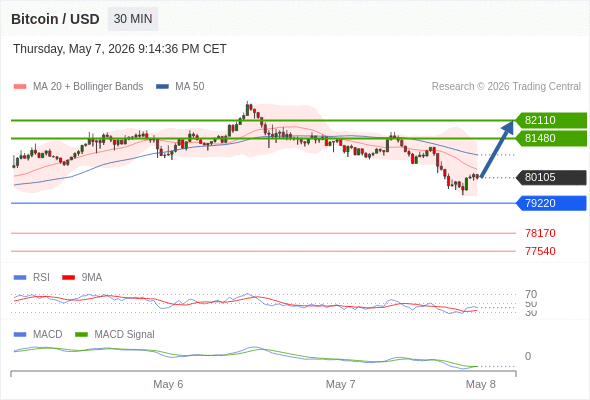Click the Trading Central research credit
The width and height of the screenshot is (590, 400).
coord(506,87)
